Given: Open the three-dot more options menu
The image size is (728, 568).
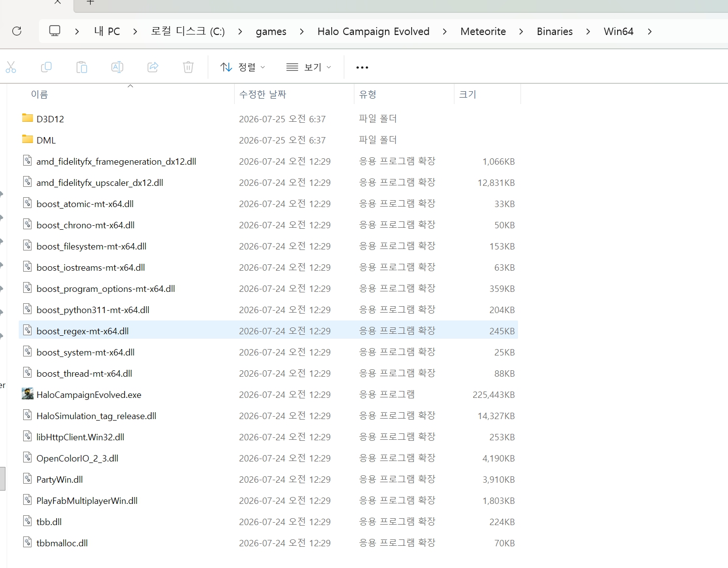Looking at the screenshot, I should 362,67.
